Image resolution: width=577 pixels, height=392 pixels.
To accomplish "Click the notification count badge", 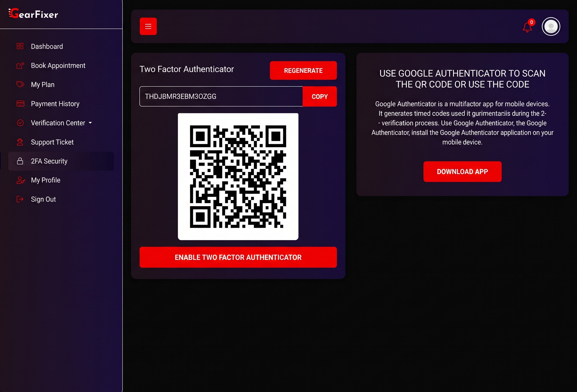I will click(531, 22).
